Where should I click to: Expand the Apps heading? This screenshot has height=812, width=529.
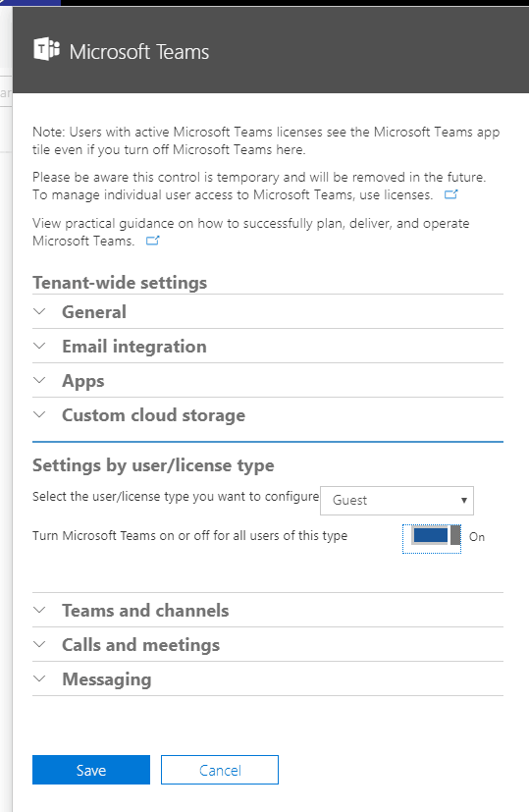coord(82,381)
